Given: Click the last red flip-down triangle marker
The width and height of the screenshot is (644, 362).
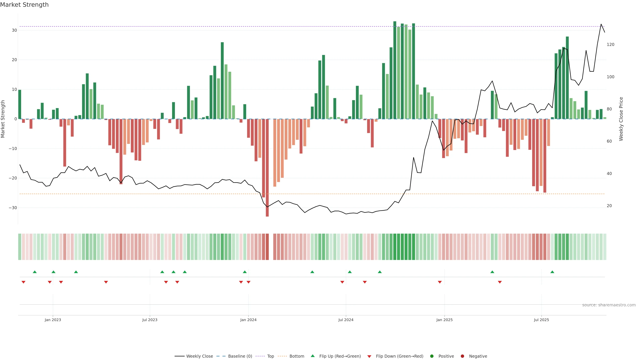Looking at the screenshot, I should coord(500,282).
